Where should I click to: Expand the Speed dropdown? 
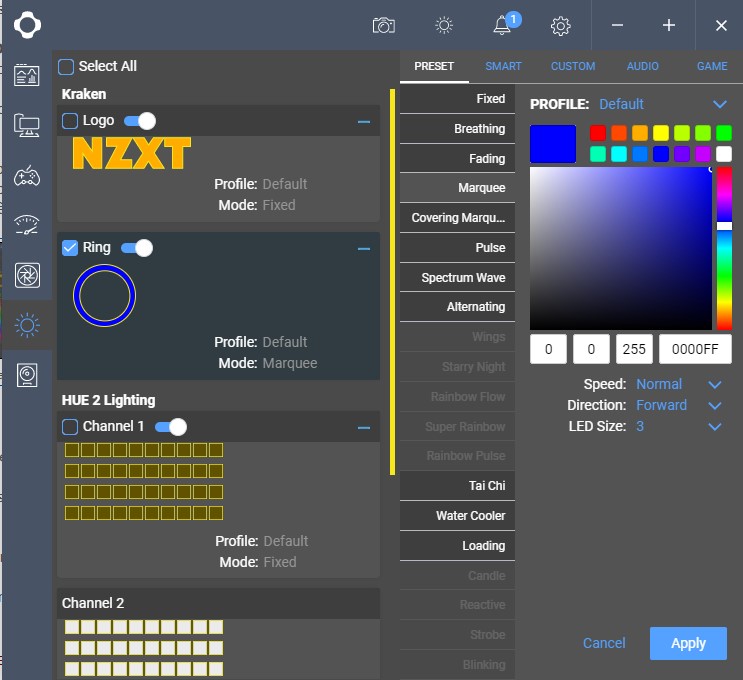(714, 385)
